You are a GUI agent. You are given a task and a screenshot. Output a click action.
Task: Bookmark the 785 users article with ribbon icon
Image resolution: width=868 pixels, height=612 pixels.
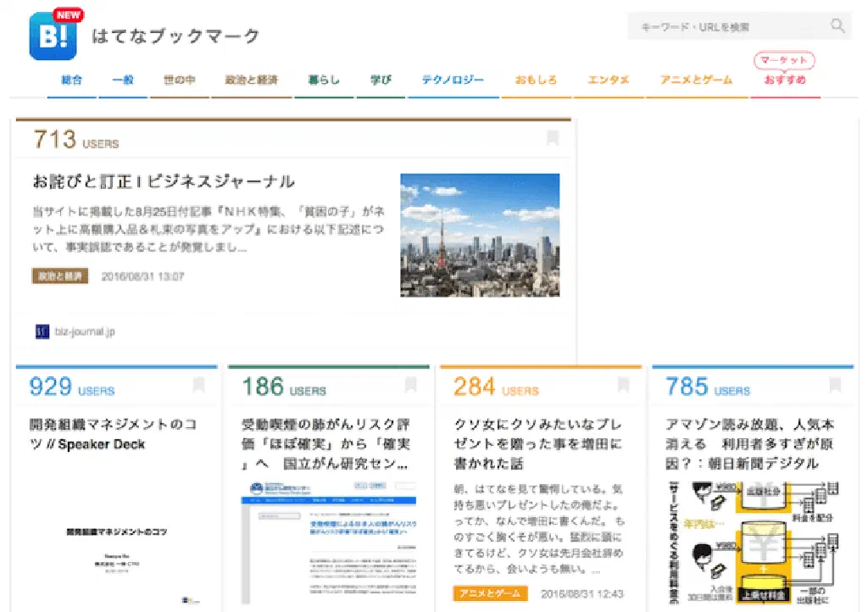click(x=834, y=386)
